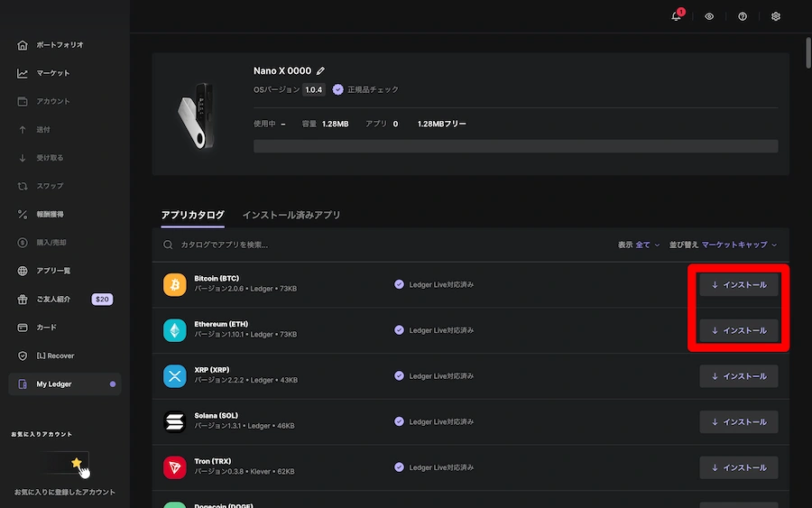Click the Tron (TRX) app icon
The height and width of the screenshot is (508, 812).
pyautogui.click(x=174, y=467)
